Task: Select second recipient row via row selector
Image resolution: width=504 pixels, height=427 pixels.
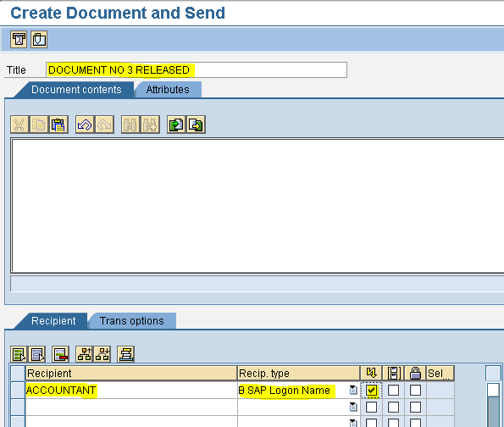Action: 18,407
